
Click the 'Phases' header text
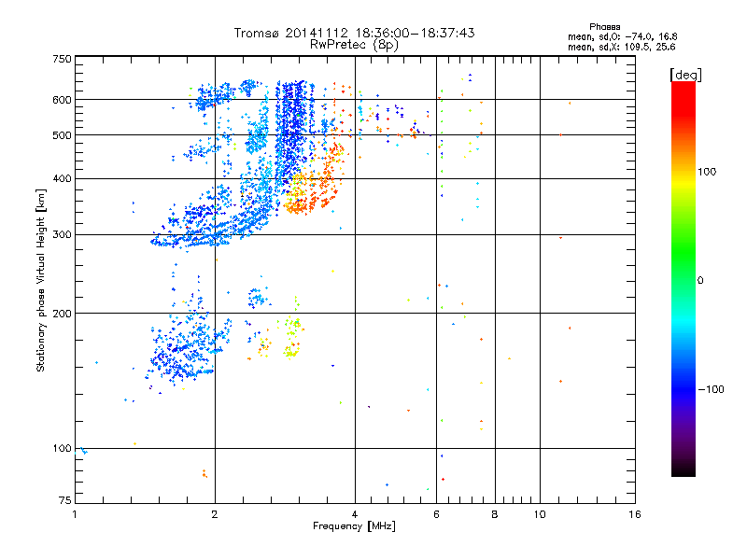[604, 27]
